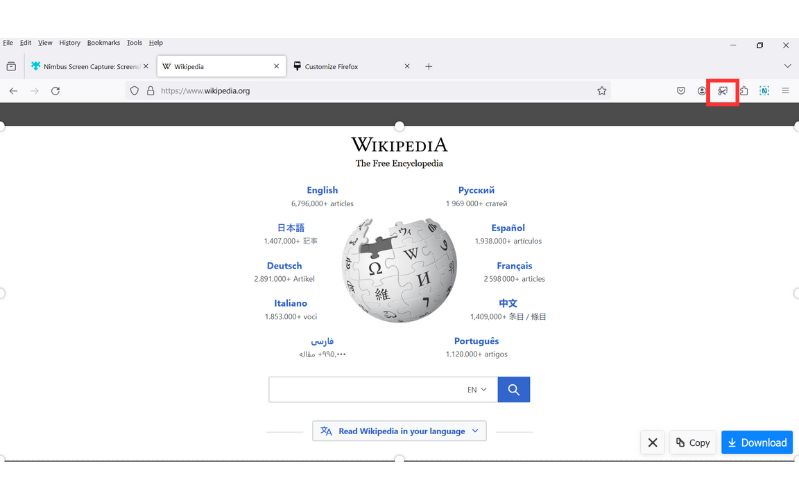Open the Help menu
This screenshot has height=500, width=799.
coord(156,43)
